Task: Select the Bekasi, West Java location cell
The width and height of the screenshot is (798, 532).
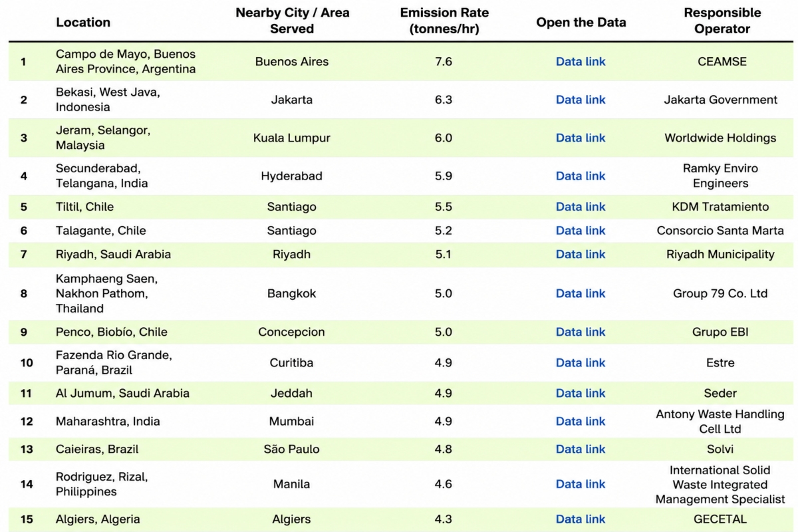Action: click(108, 100)
